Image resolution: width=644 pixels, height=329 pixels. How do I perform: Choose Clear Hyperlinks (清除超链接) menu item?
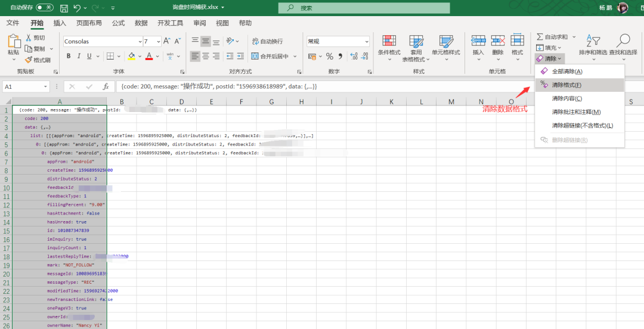(x=580, y=126)
